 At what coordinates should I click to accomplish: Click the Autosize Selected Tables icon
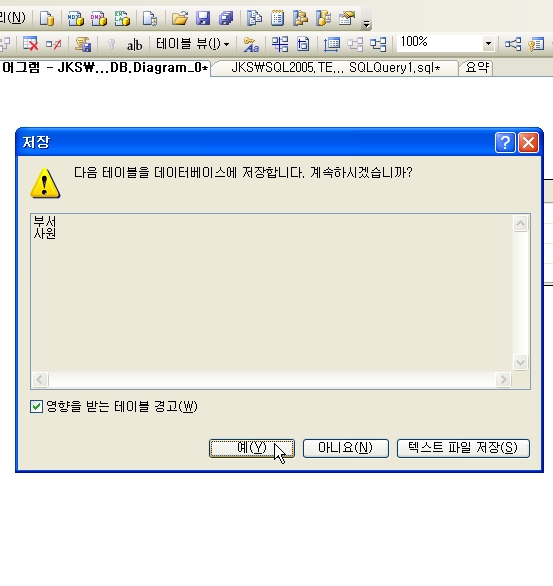click(331, 44)
